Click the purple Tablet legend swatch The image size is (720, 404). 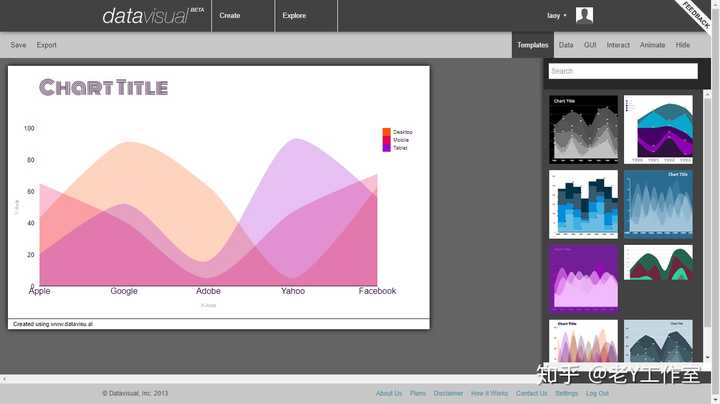point(387,148)
